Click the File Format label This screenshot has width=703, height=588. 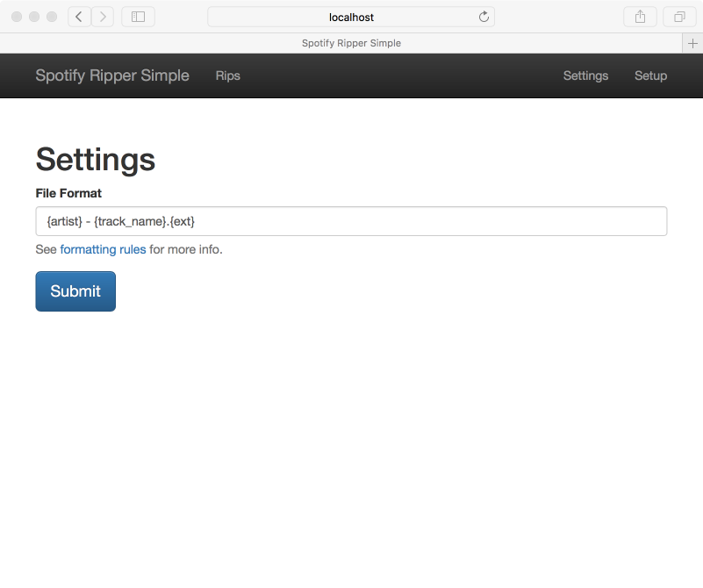(68, 193)
